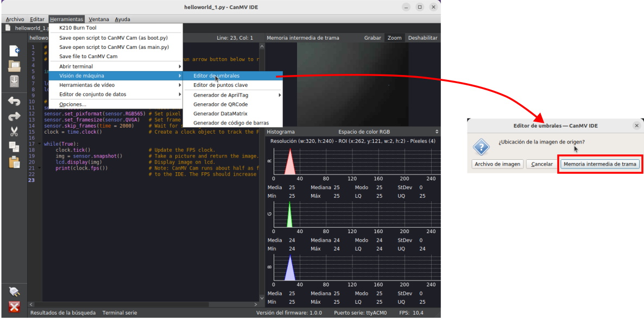This screenshot has width=644, height=319.
Task: Close the Editor de umbrales dialog
Action: pos(636,126)
